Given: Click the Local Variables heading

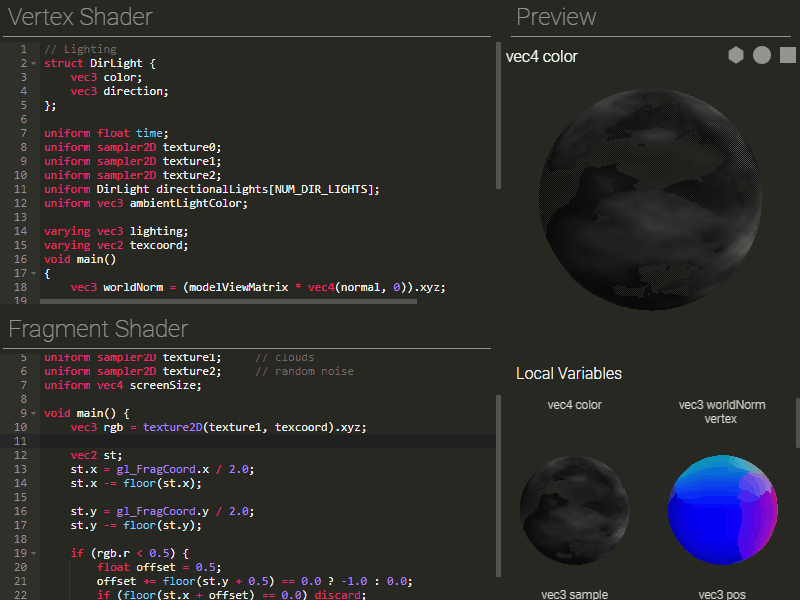Looking at the screenshot, I should point(569,374).
